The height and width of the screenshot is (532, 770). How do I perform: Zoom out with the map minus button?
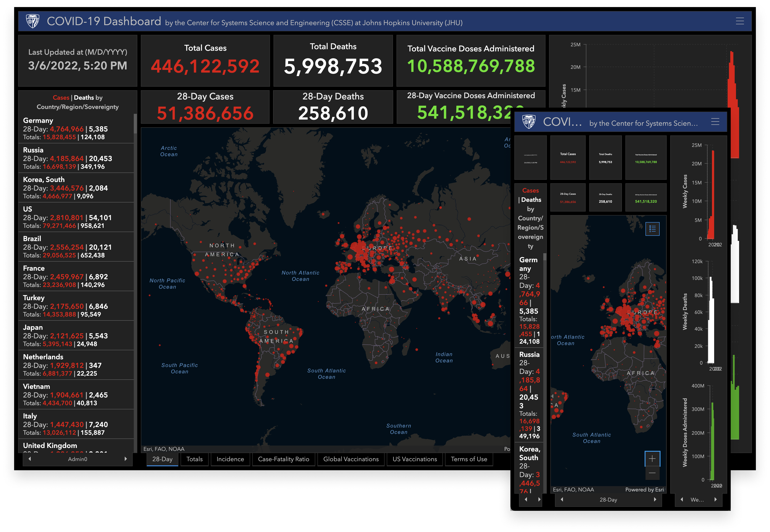[x=652, y=473]
